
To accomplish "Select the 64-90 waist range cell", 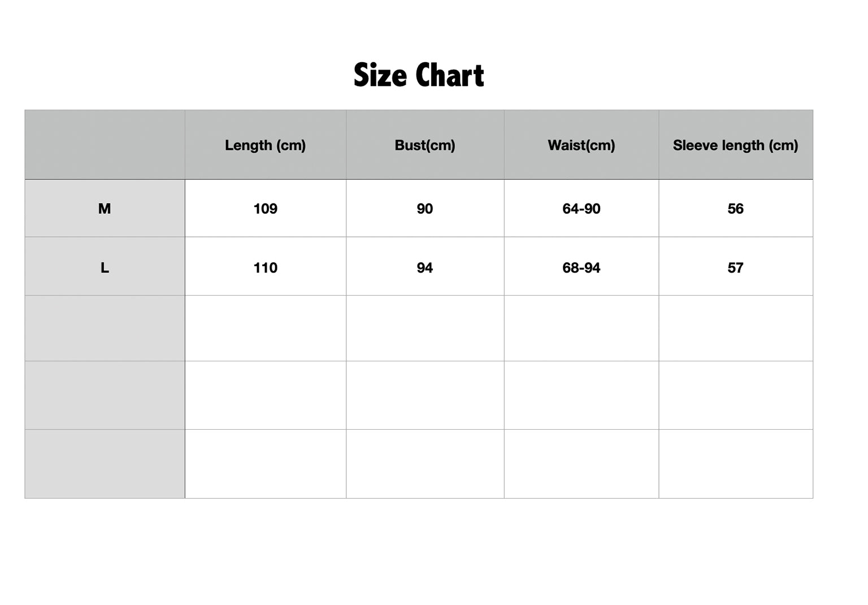I will tap(581, 209).
